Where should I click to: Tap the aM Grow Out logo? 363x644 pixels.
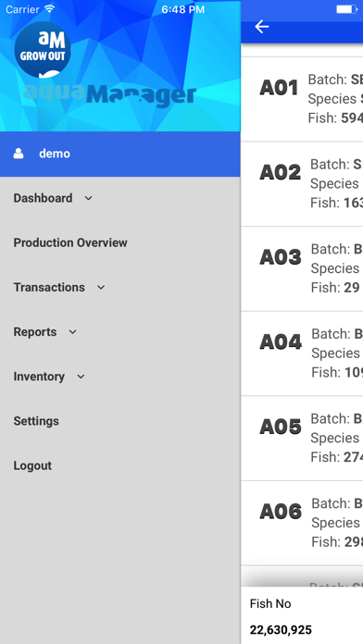[43, 50]
